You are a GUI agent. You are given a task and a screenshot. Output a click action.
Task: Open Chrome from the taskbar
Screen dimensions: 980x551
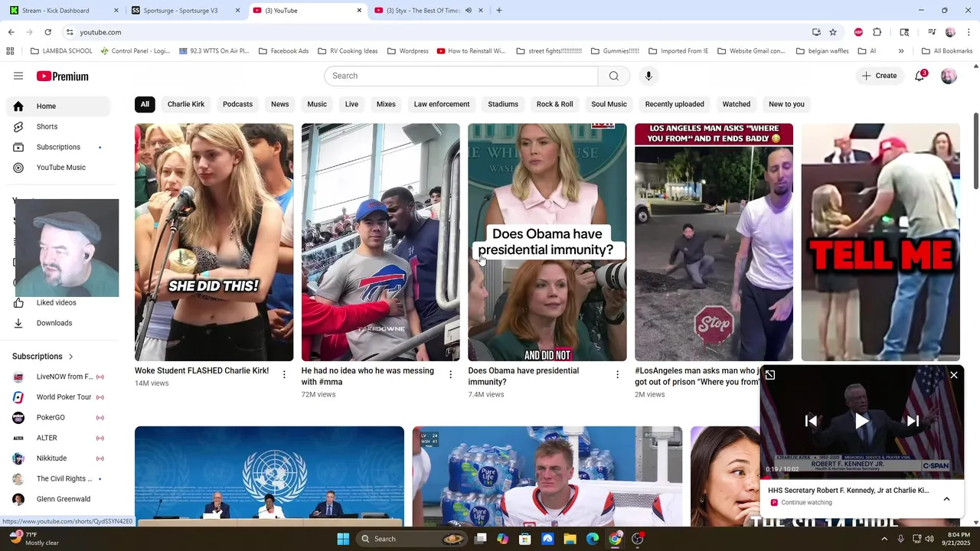615,539
